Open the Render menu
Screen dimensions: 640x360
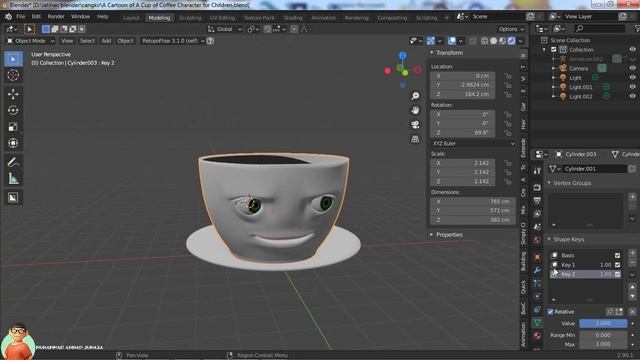56,17
